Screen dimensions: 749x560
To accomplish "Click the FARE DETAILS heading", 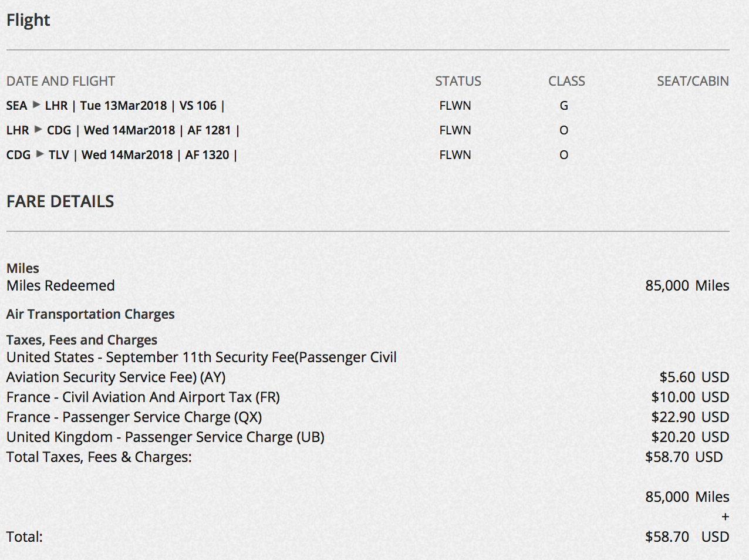I will [x=60, y=201].
